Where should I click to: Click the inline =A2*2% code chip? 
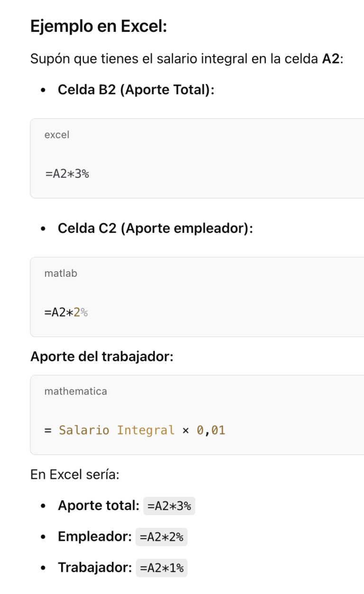pos(162,537)
